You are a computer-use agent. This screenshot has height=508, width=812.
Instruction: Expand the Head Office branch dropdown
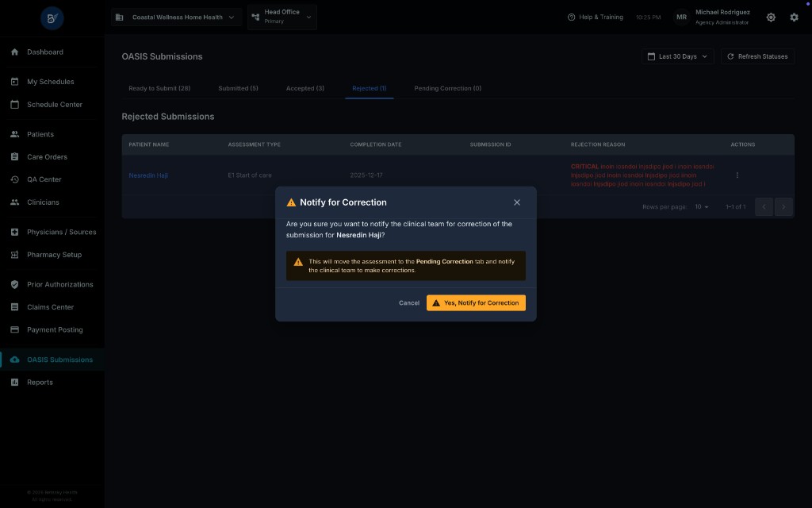282,17
